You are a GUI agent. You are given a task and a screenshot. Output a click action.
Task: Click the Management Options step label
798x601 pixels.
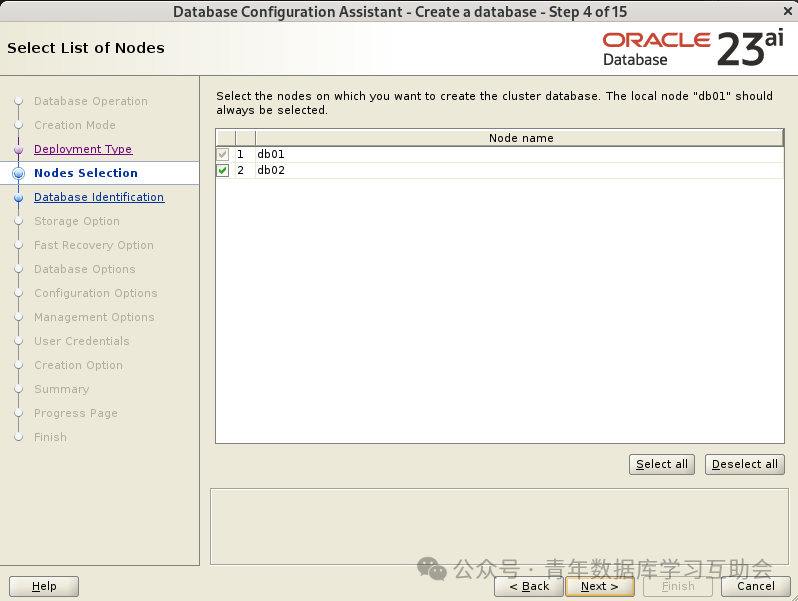(x=94, y=317)
